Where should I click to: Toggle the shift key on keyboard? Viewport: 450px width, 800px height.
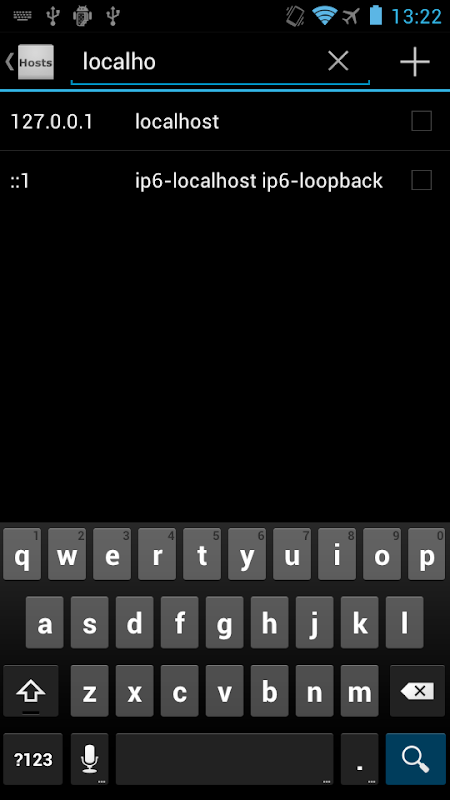[x=31, y=691]
